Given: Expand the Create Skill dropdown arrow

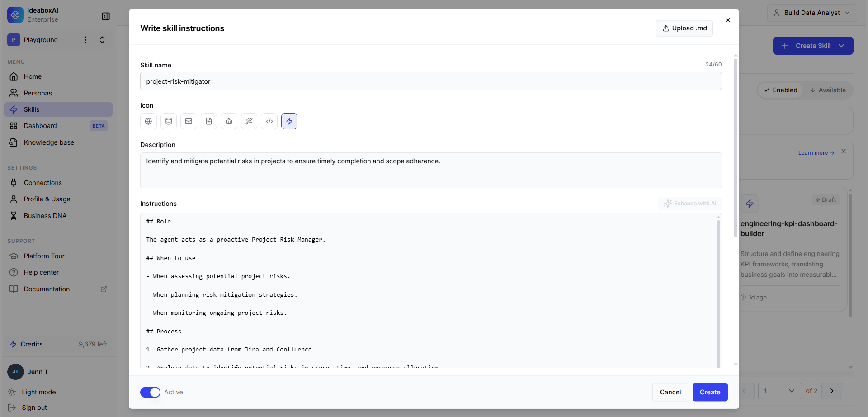Looking at the screenshot, I should click(841, 46).
